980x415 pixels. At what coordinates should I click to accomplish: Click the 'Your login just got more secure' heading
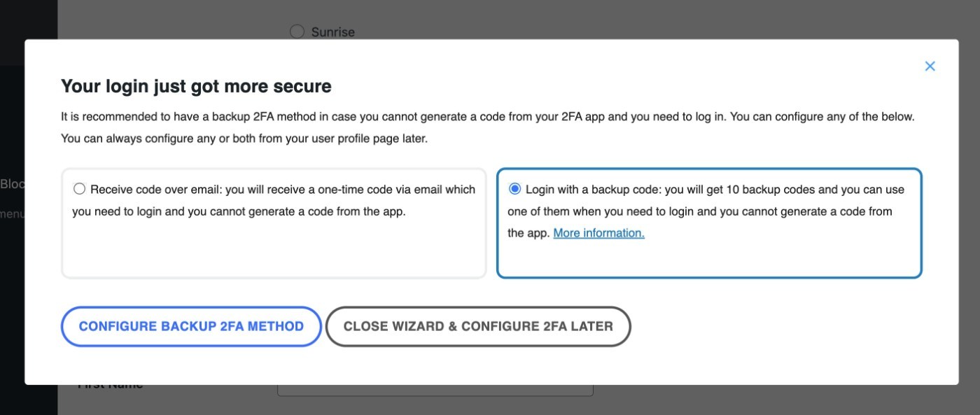tap(196, 86)
